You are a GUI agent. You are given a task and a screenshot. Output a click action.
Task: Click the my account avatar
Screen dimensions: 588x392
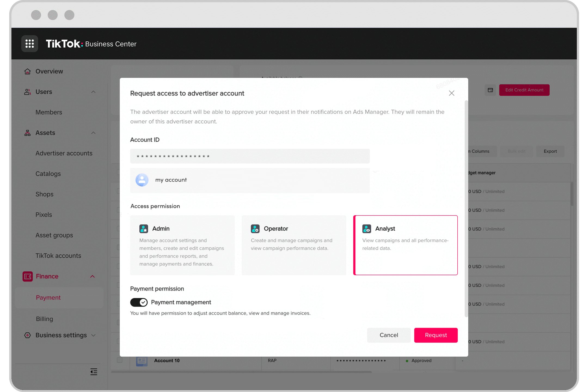click(x=142, y=180)
